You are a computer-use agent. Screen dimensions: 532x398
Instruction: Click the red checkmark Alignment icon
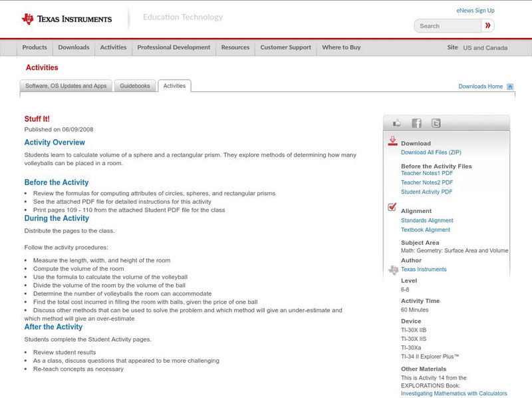coord(392,206)
